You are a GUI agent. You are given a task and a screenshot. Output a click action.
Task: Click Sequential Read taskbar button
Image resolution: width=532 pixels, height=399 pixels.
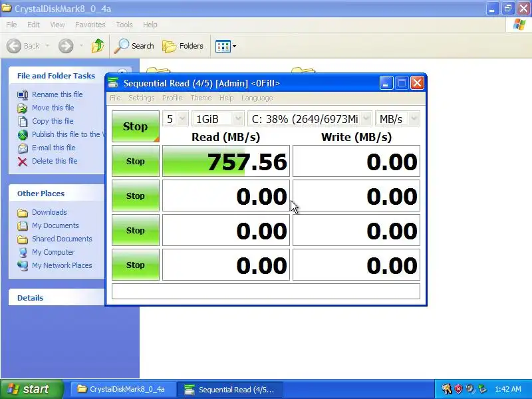[x=230, y=390]
